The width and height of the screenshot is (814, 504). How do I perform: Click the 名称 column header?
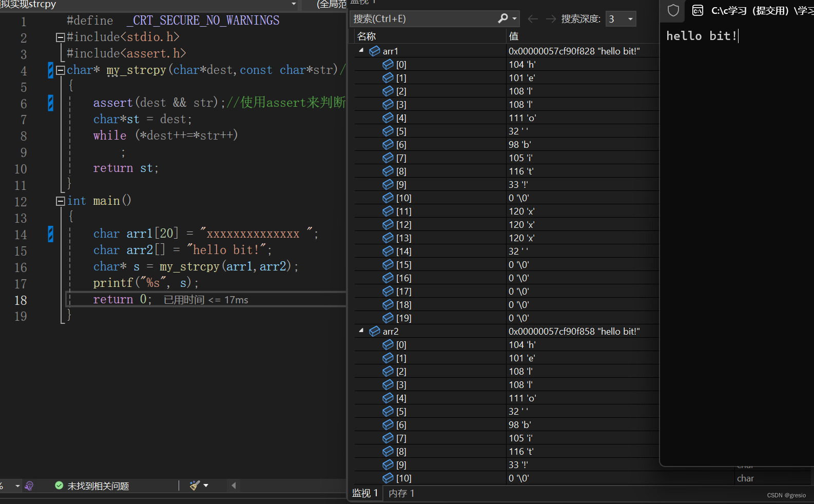pyautogui.click(x=366, y=36)
